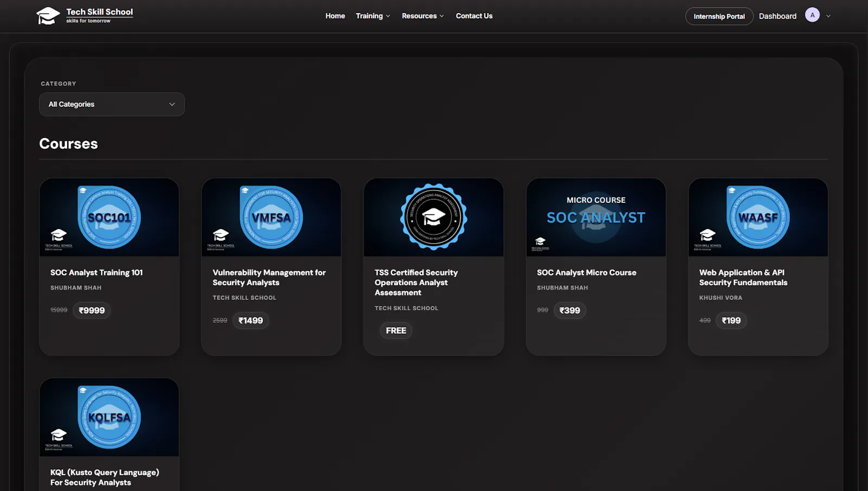Select TSS Certified Security Operations Analyst Assessment
The height and width of the screenshot is (491, 868).
pos(416,282)
